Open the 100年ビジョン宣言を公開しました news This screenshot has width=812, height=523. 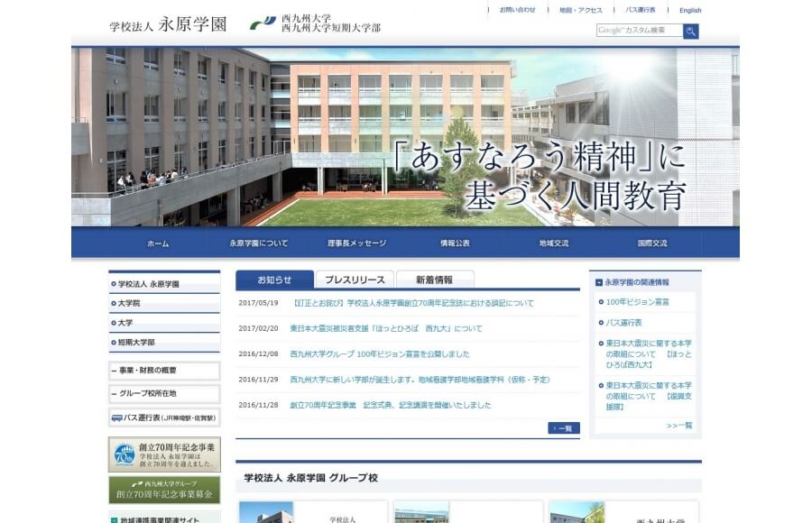coord(380,354)
